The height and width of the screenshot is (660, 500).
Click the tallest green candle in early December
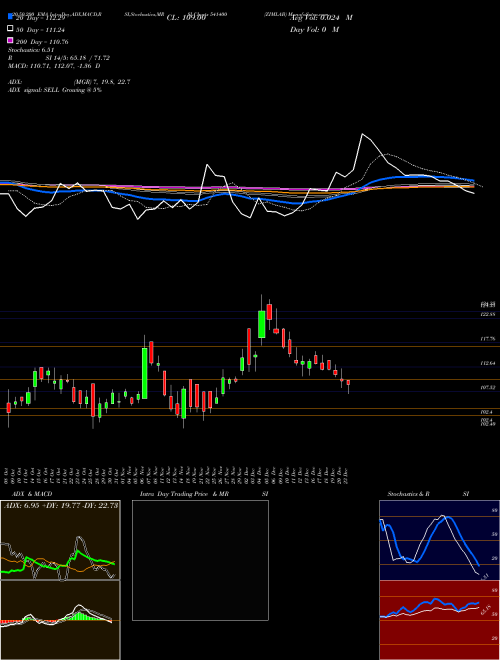(x=261, y=324)
